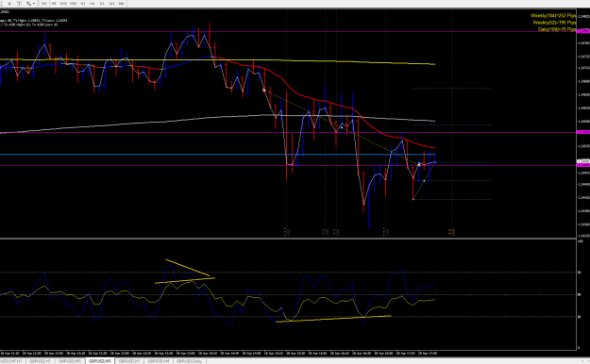Open the GBPUSD,H1 tab beside USDCHF,H1
Screen dimensions: 590x364
pyautogui.click(x=40, y=361)
